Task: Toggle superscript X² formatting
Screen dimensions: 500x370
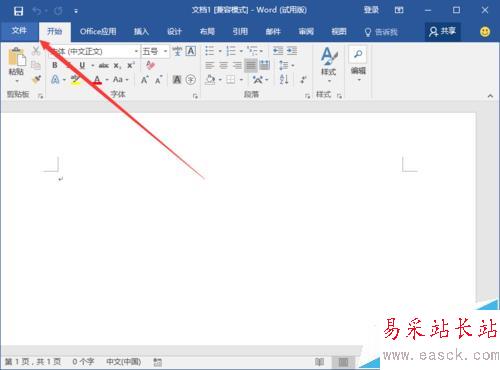Action: 131,65
